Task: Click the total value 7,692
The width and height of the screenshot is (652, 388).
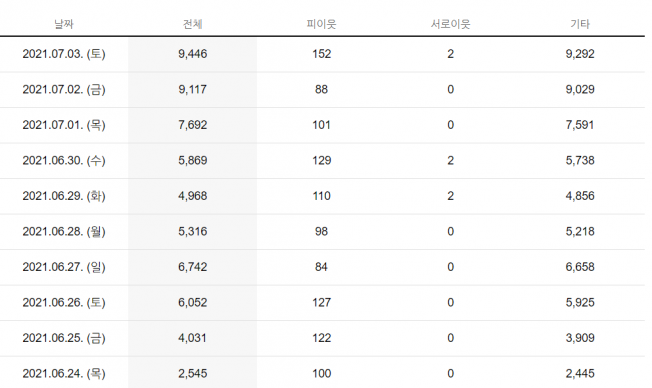Action: (x=193, y=125)
